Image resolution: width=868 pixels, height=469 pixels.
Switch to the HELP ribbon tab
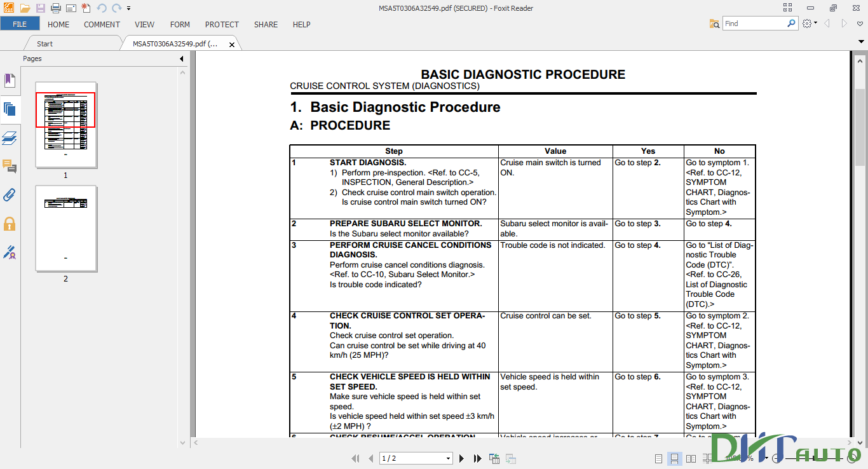pyautogui.click(x=302, y=24)
